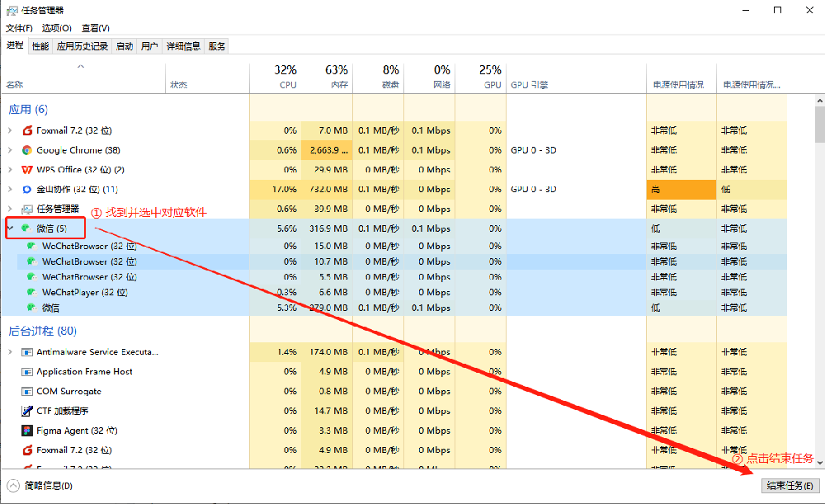Screen dimensions: 825x504
Task: Click the Antimalware Service Executable icon
Action: point(27,352)
